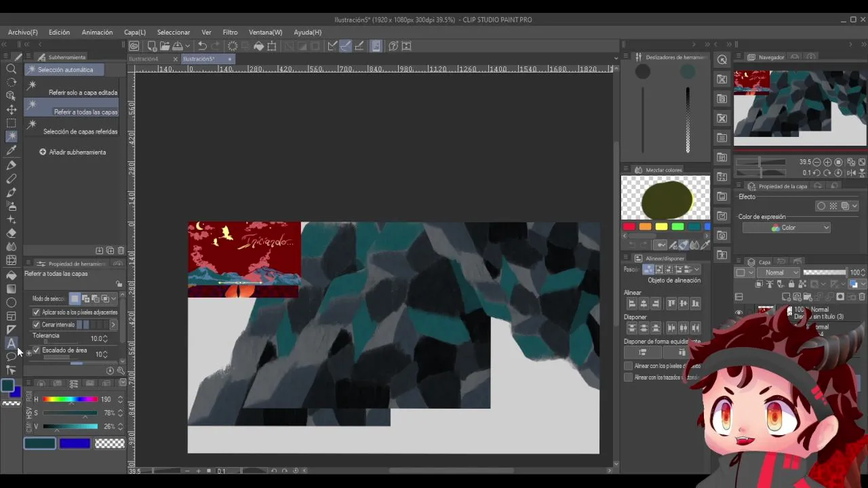Click the red color swatch in mixer
868x488 pixels.
pos(629,227)
